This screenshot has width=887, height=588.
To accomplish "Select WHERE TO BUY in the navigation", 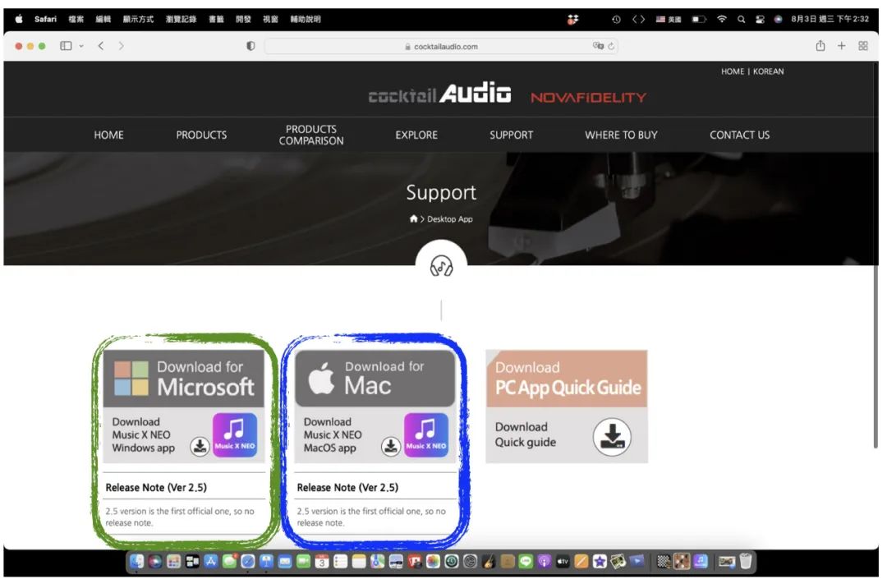I will click(x=621, y=135).
